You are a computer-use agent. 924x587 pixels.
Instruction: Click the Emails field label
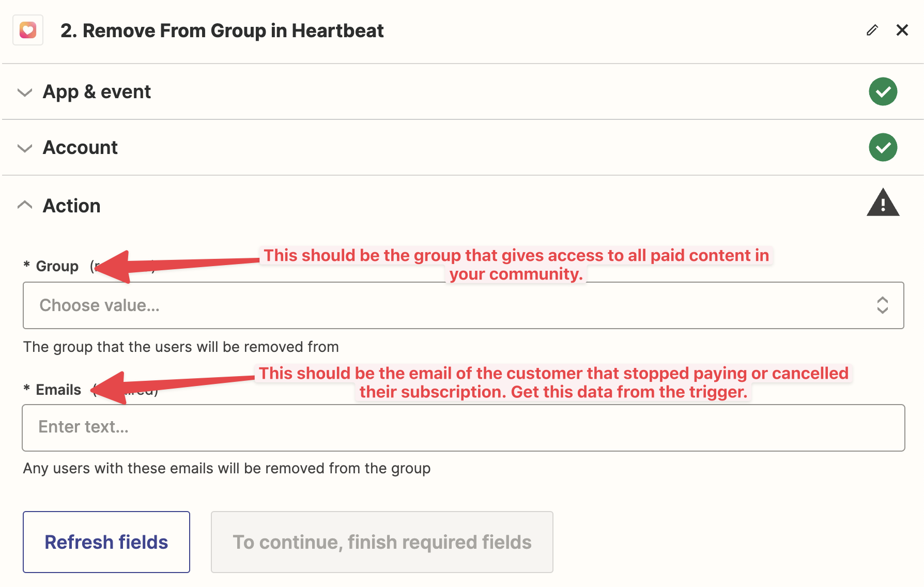click(x=58, y=390)
